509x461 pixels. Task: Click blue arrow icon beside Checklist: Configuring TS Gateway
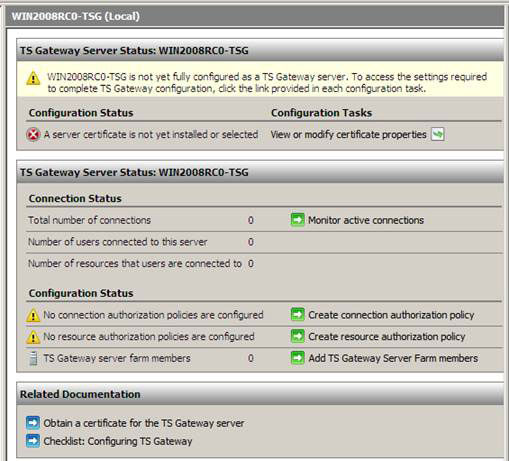(x=33, y=441)
